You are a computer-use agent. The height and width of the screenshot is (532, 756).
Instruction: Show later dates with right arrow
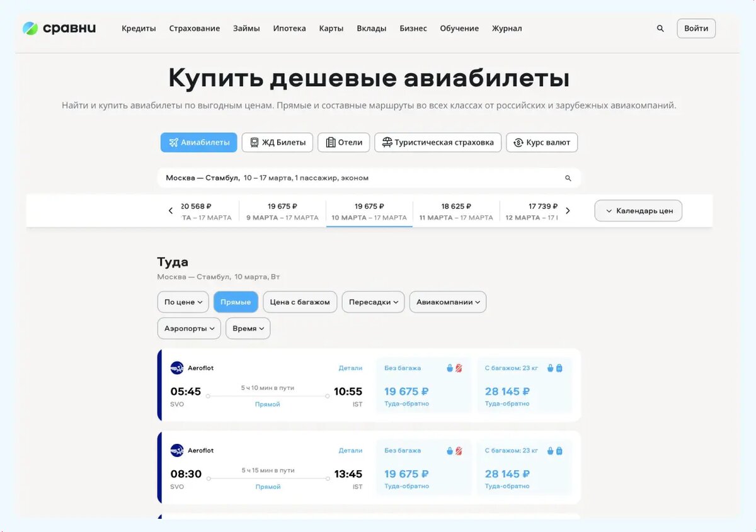click(x=568, y=211)
